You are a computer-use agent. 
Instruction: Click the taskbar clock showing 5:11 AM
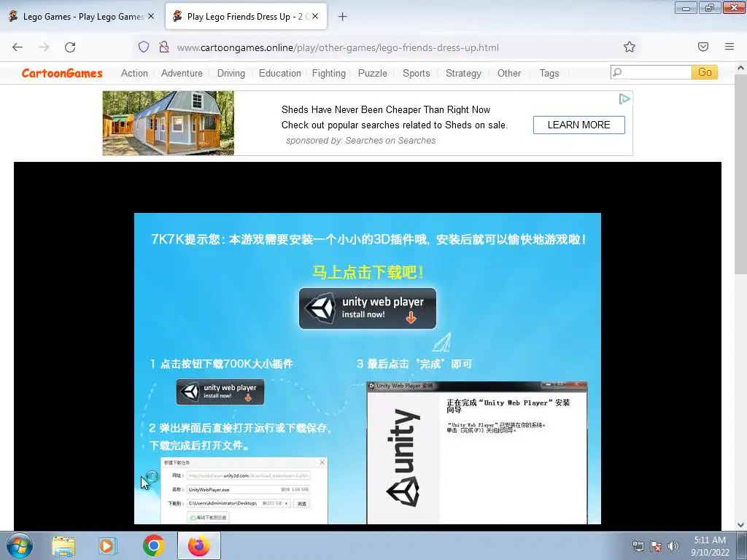(710, 545)
